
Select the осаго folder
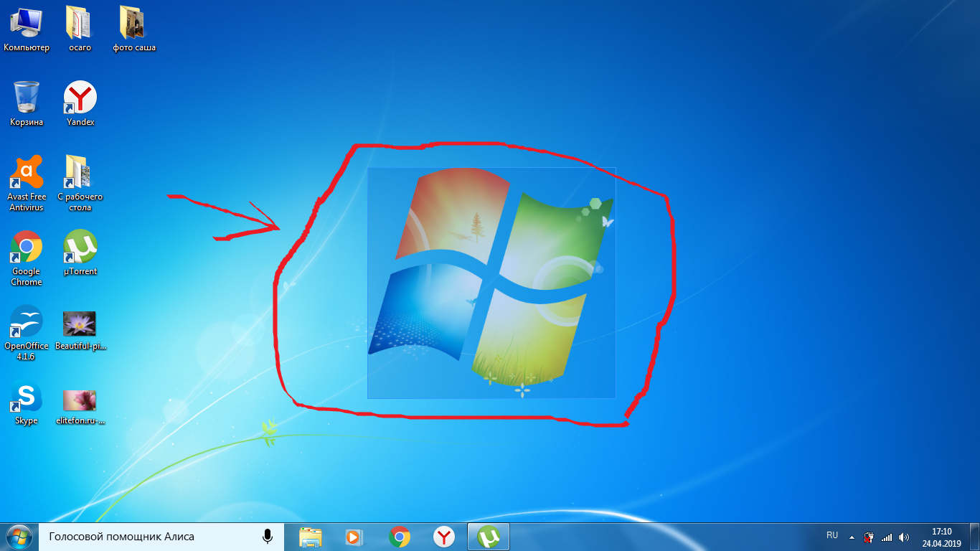(x=80, y=29)
